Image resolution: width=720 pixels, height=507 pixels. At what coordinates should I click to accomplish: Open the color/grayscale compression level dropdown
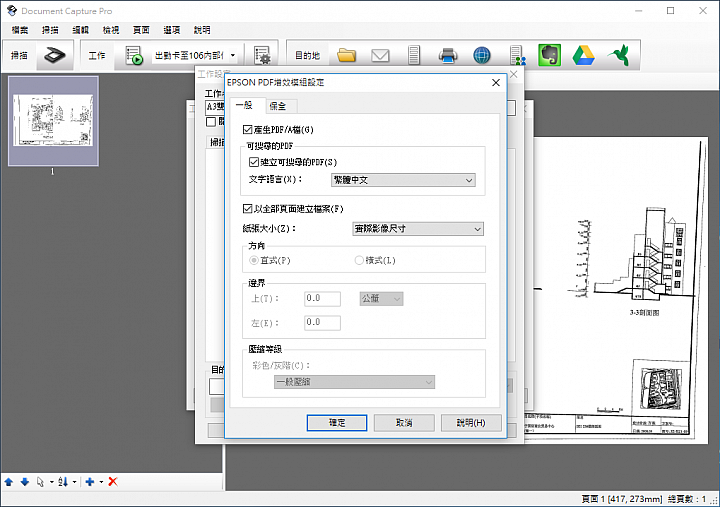(354, 382)
